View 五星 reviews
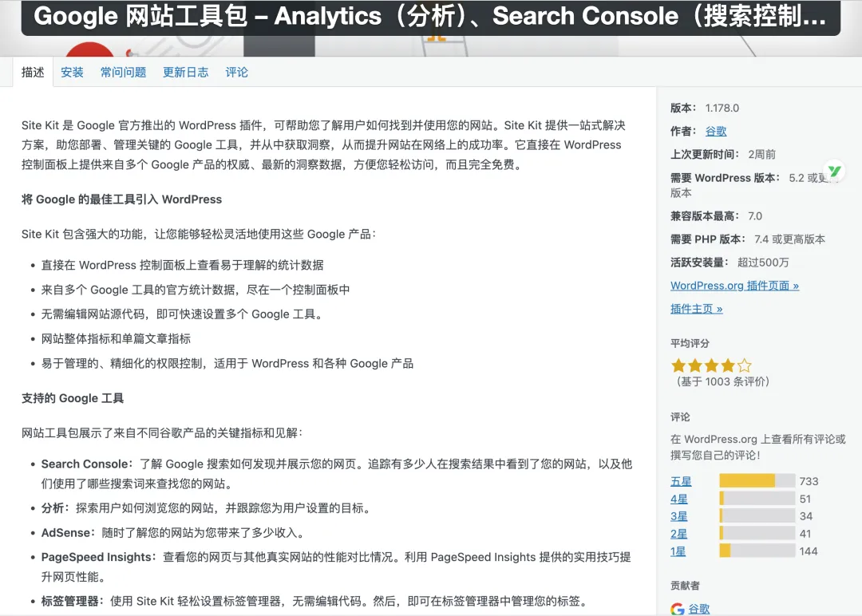Screen dimensions: 862x616 coord(681,481)
